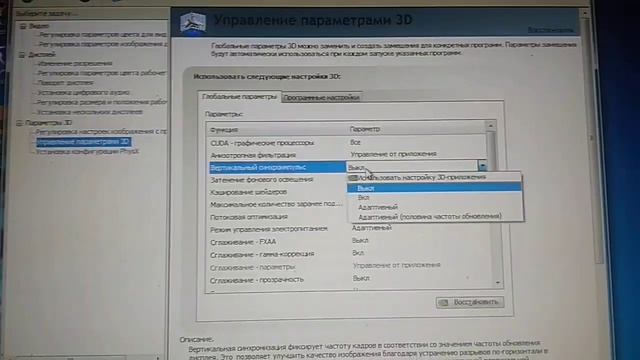Select 'Максимальное количество заранее под...' row
640x360 pixels.
pos(276,204)
